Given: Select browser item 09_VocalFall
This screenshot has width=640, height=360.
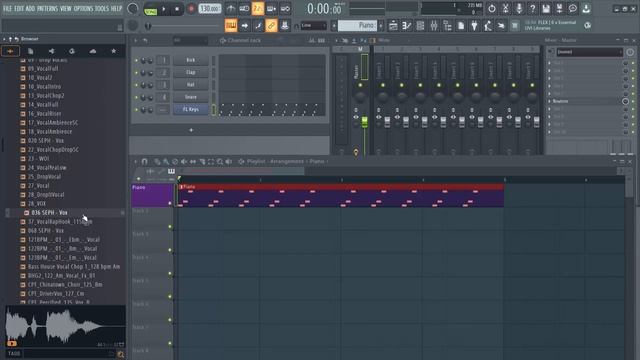Looking at the screenshot, I should [x=43, y=69].
